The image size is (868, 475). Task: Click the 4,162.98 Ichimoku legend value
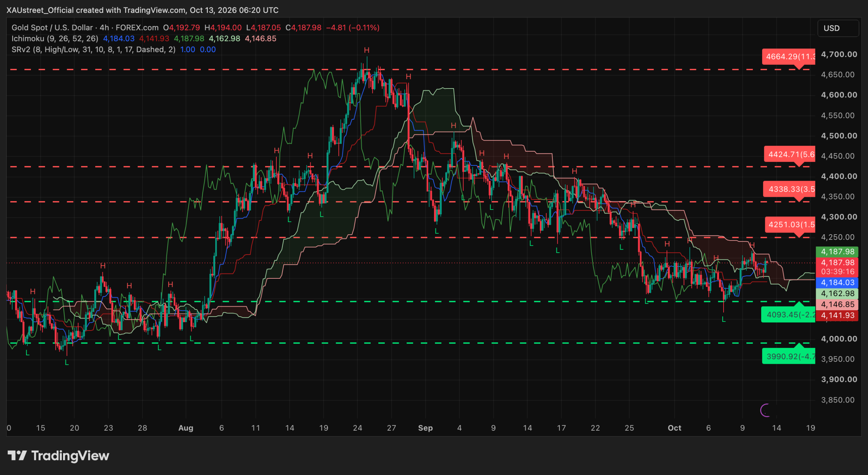(x=224, y=39)
